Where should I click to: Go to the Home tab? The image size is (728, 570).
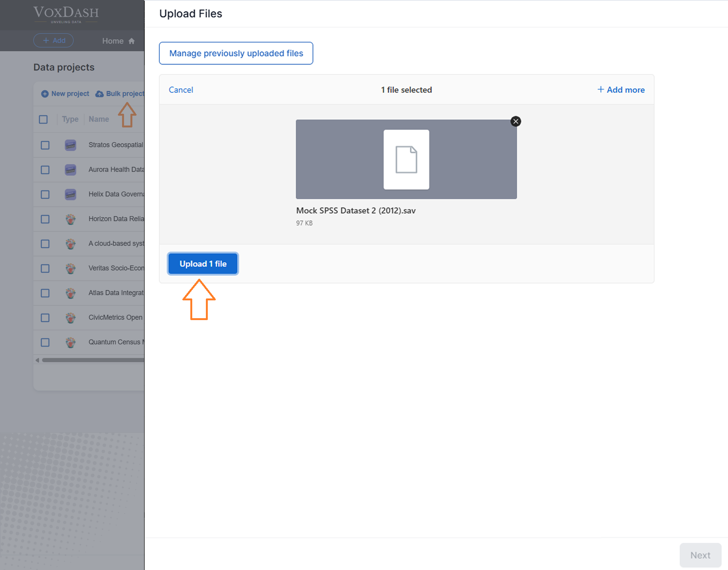tap(113, 41)
